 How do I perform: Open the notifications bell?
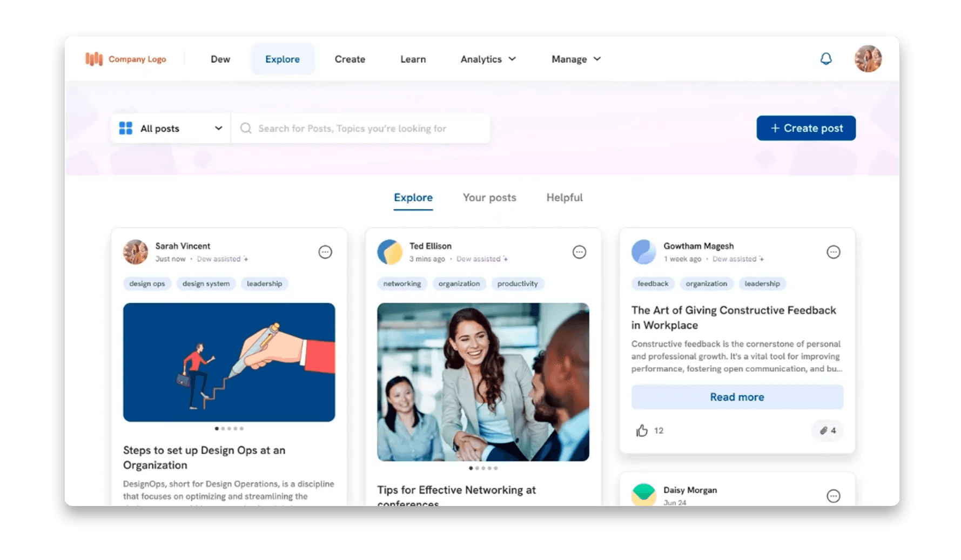coord(825,59)
